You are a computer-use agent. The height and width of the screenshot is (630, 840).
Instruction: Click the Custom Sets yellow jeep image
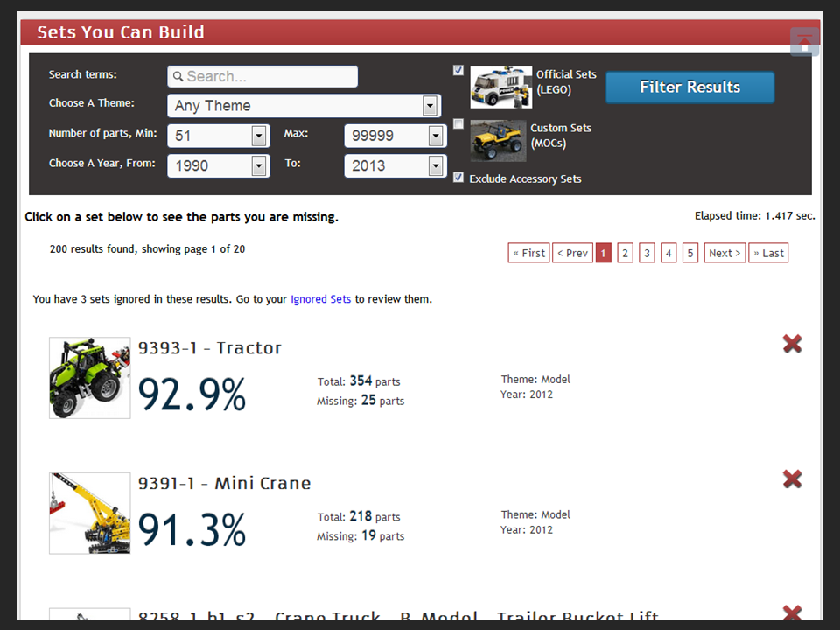coord(498,140)
